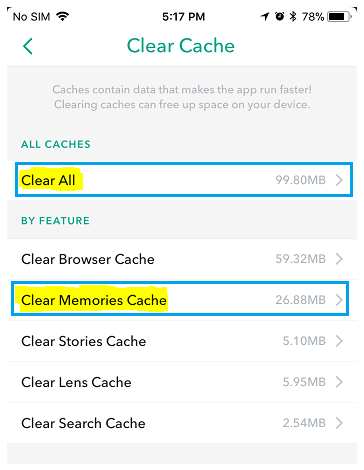
Task: Select Clear Lens Cache entry
Action: (182, 382)
